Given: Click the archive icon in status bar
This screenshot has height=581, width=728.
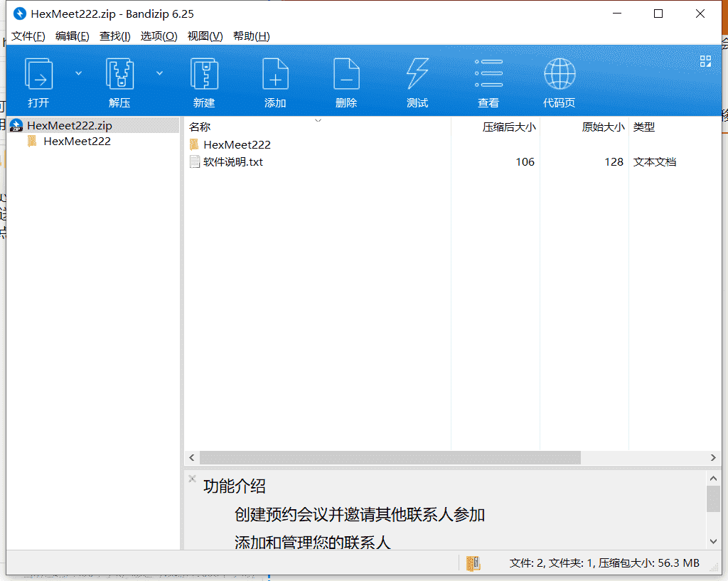Looking at the screenshot, I should [x=473, y=563].
